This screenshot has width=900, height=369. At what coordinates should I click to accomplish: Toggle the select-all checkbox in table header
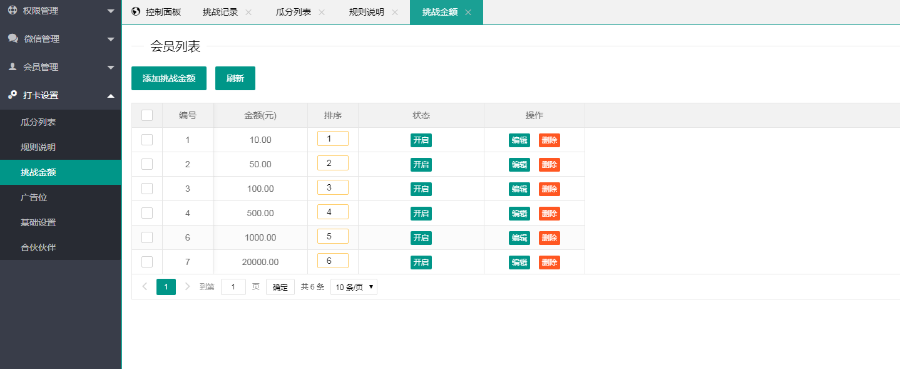coord(147,115)
